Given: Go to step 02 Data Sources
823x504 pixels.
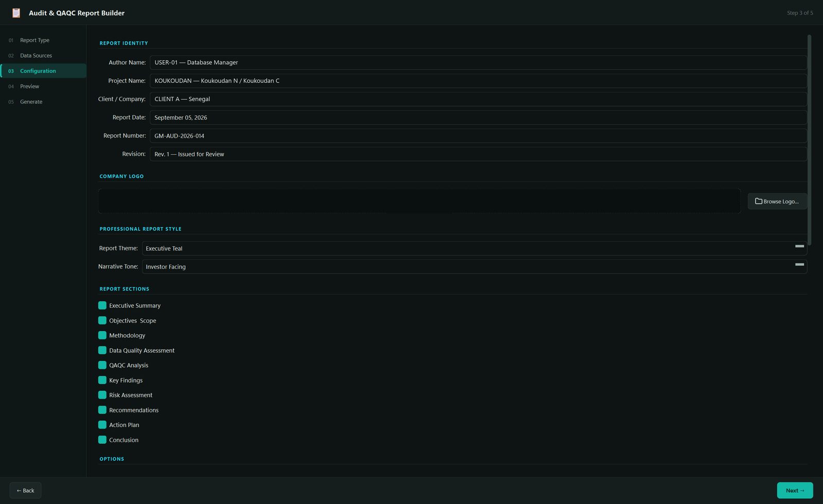Looking at the screenshot, I should (x=43, y=56).
